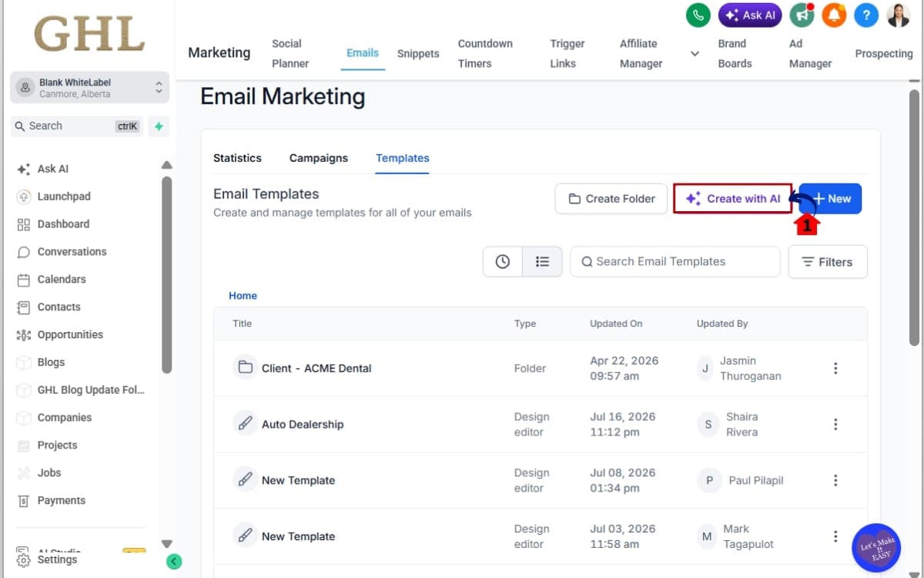Switch to the Campaigns tab
924x578 pixels.
click(x=319, y=158)
